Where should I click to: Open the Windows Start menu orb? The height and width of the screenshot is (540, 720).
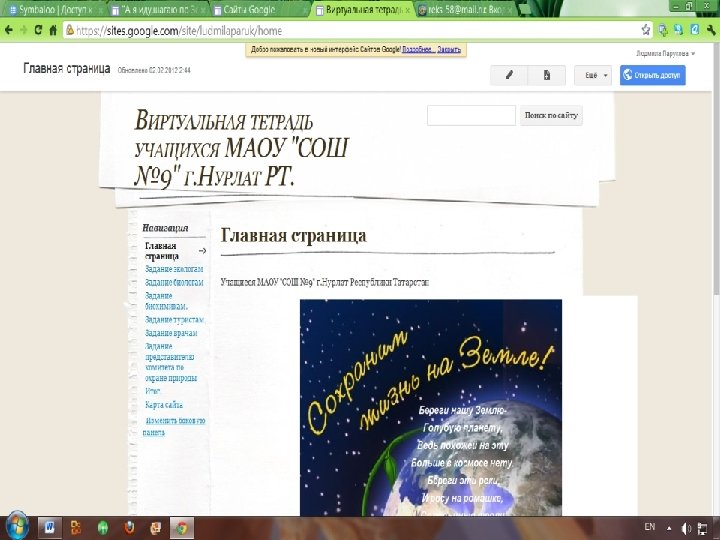(x=17, y=526)
